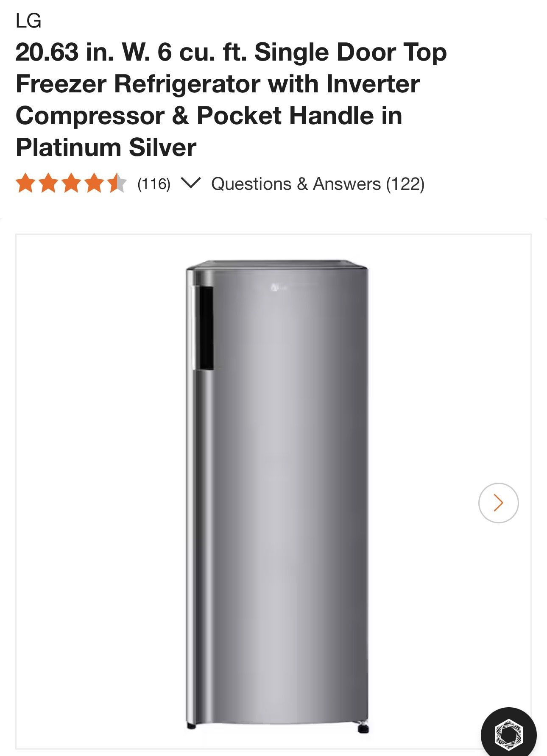547x756 pixels.
Task: Open the (116) reviews count
Action: coord(154,184)
